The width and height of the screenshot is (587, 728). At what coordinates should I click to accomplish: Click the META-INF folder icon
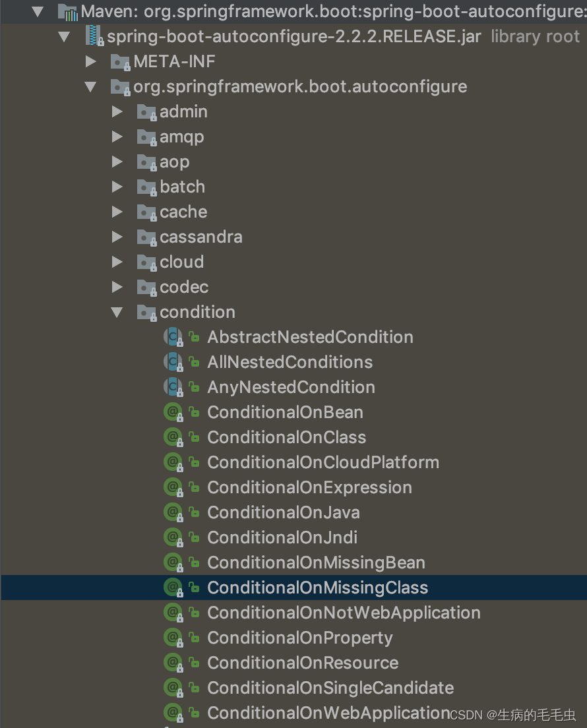point(120,62)
